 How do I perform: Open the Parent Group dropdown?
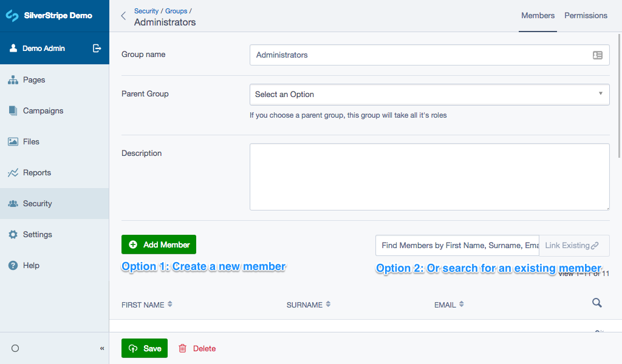[x=429, y=94]
